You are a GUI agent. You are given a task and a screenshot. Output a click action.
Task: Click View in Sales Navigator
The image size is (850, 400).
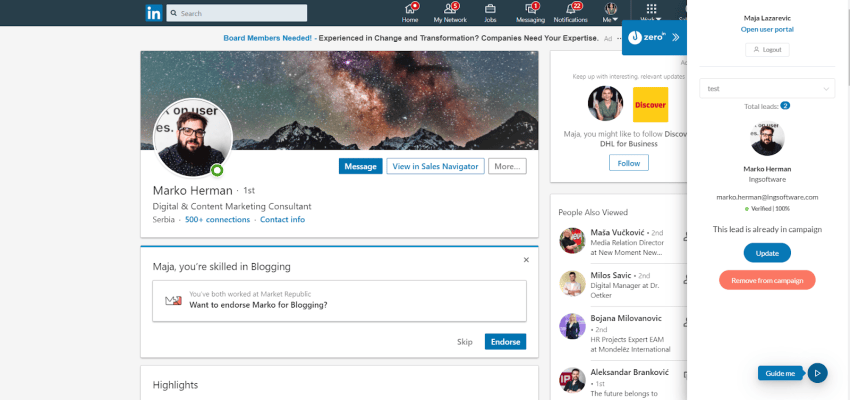click(x=435, y=166)
